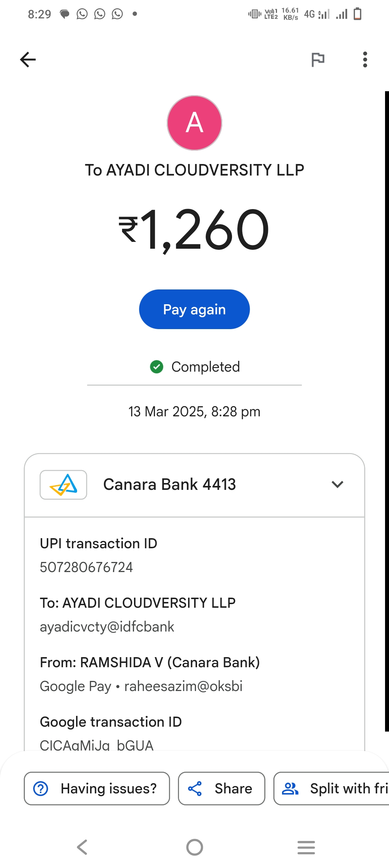389x868 pixels.
Task: Tap the share icon in Share button
Action: click(195, 788)
